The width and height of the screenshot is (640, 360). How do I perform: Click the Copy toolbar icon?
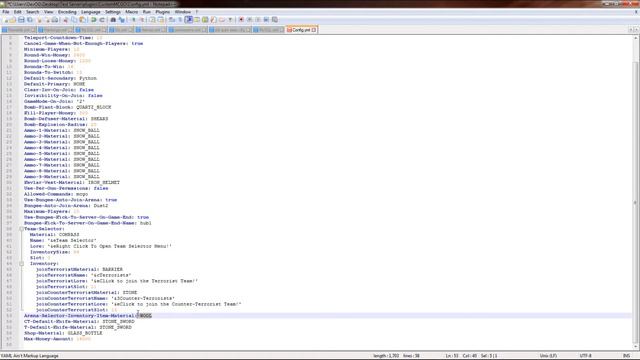pos(74,20)
